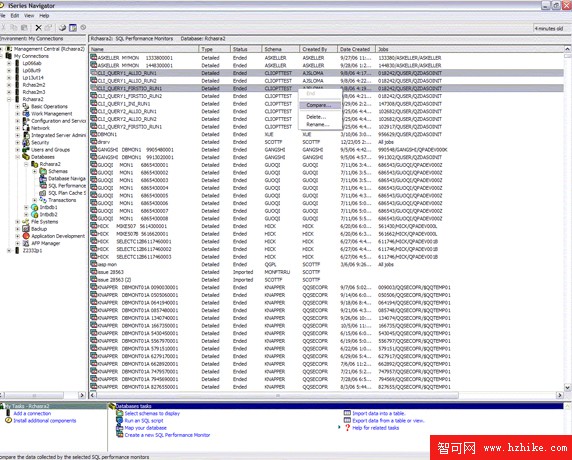572x460 pixels.
Task: Select the 'iasp mon' monitor row
Action: (x=326, y=264)
